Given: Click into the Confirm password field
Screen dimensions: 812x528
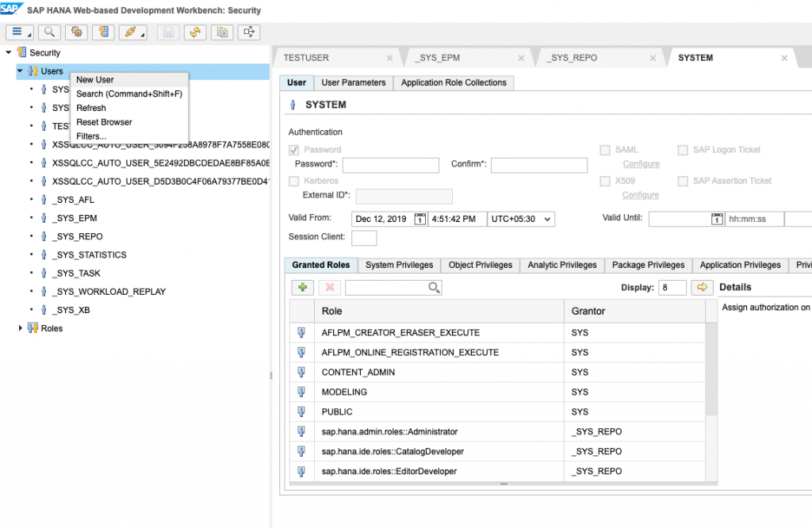Looking at the screenshot, I should 539,165.
